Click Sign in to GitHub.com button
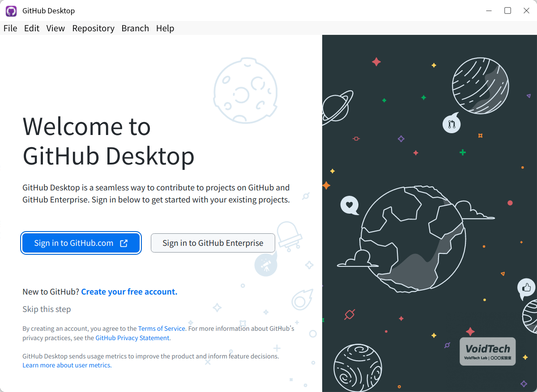This screenshot has height=392, width=537. pyautogui.click(x=81, y=243)
